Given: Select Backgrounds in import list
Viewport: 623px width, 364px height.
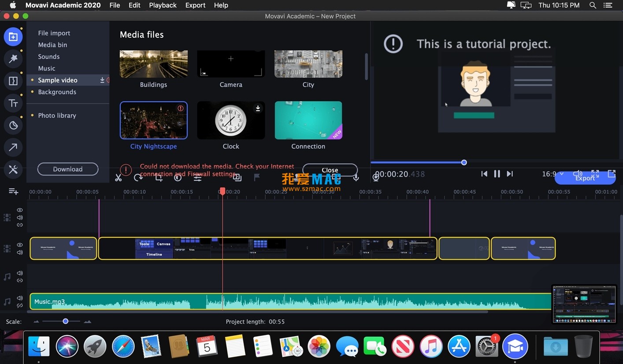Looking at the screenshot, I should 68,92.
